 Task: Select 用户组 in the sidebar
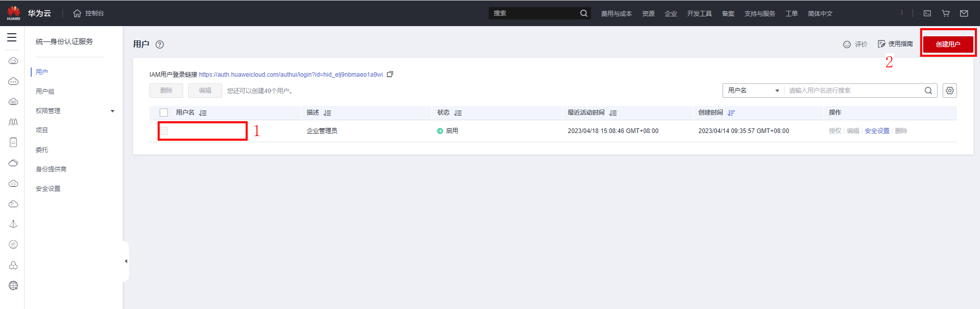(45, 92)
